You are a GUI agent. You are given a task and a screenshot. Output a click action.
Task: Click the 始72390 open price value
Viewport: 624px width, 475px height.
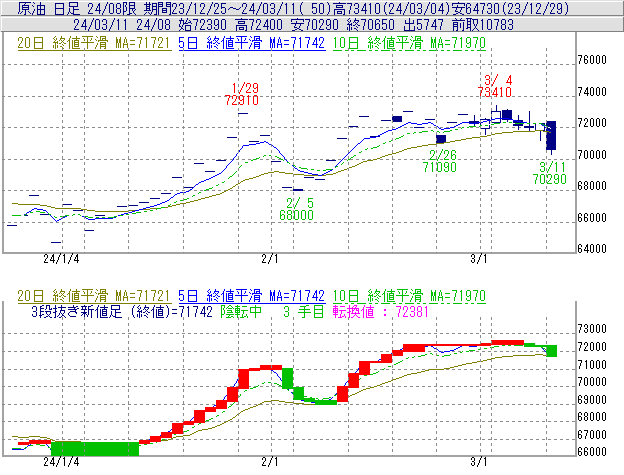click(x=203, y=25)
